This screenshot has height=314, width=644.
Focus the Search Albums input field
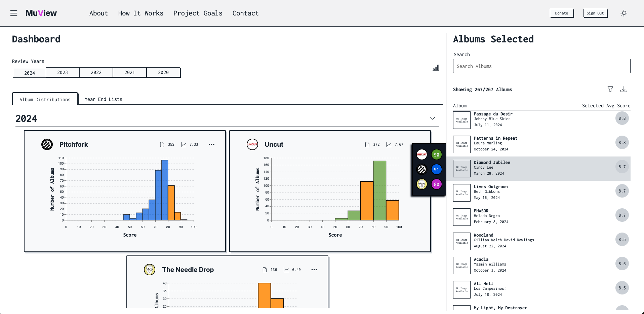541,66
